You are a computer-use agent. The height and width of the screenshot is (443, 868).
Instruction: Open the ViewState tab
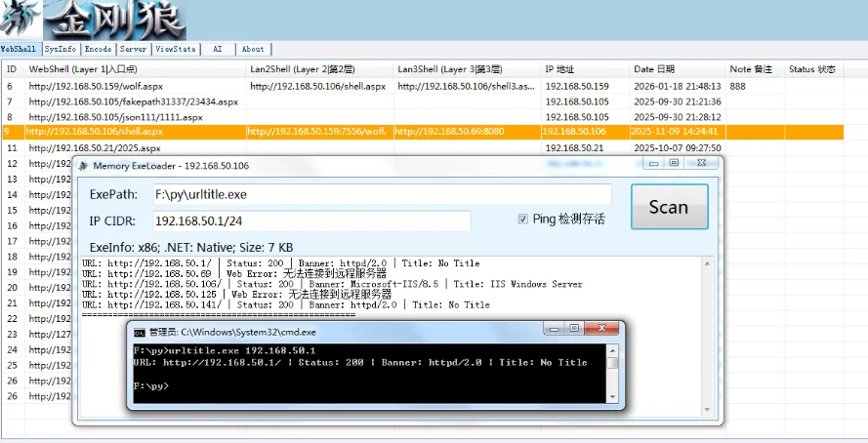[x=176, y=49]
